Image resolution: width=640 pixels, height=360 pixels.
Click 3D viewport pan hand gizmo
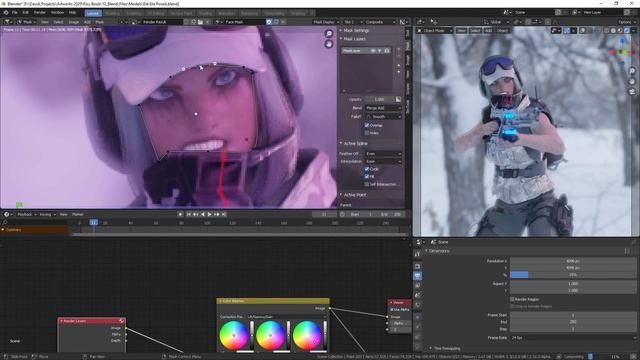coord(632,81)
